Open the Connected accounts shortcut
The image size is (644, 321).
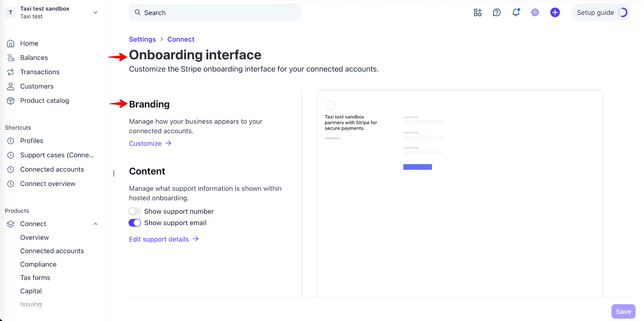(x=52, y=170)
